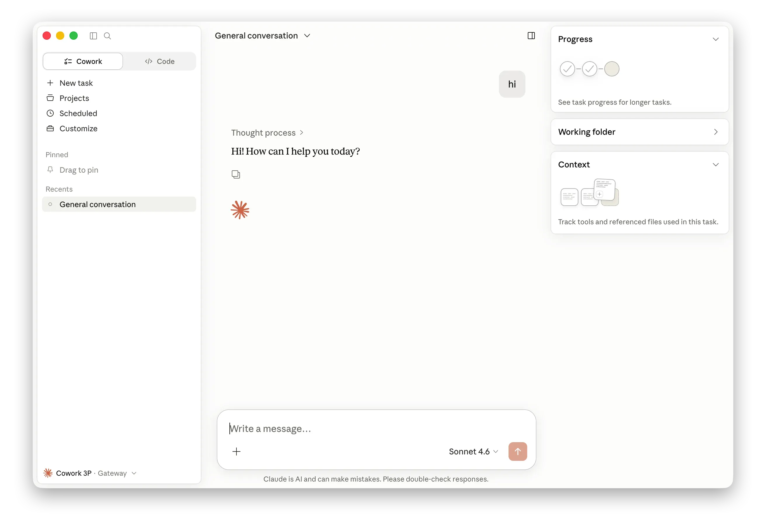Open the Scheduled section

[x=119, y=113]
